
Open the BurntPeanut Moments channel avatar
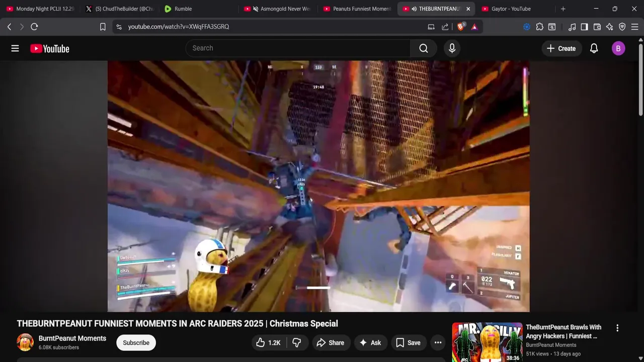(x=25, y=342)
